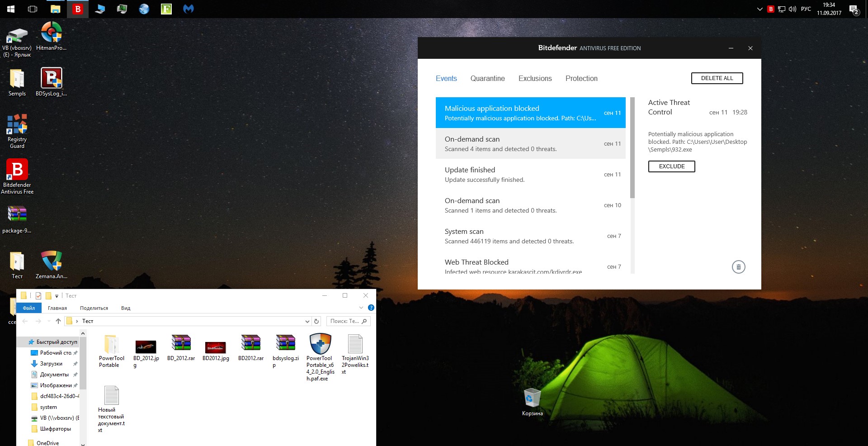The image size is (868, 446).
Task: Open Загрузки in the navigation pane
Action: point(51,364)
